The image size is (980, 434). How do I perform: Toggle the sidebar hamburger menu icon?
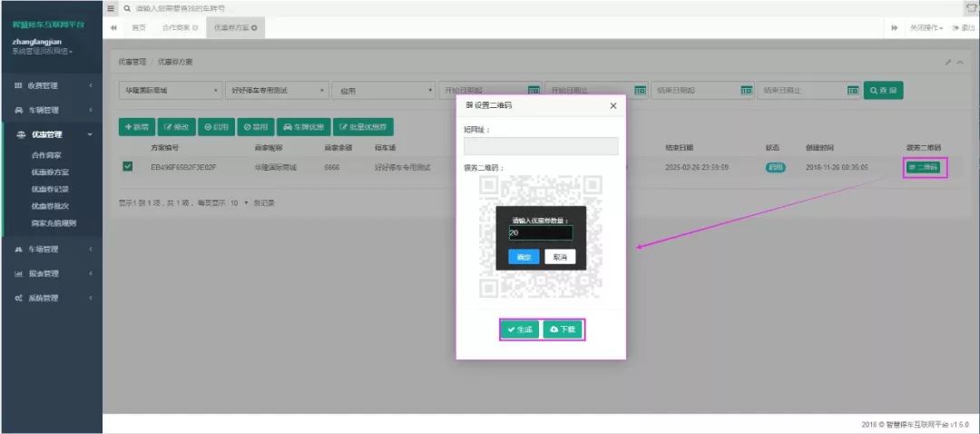tap(112, 9)
